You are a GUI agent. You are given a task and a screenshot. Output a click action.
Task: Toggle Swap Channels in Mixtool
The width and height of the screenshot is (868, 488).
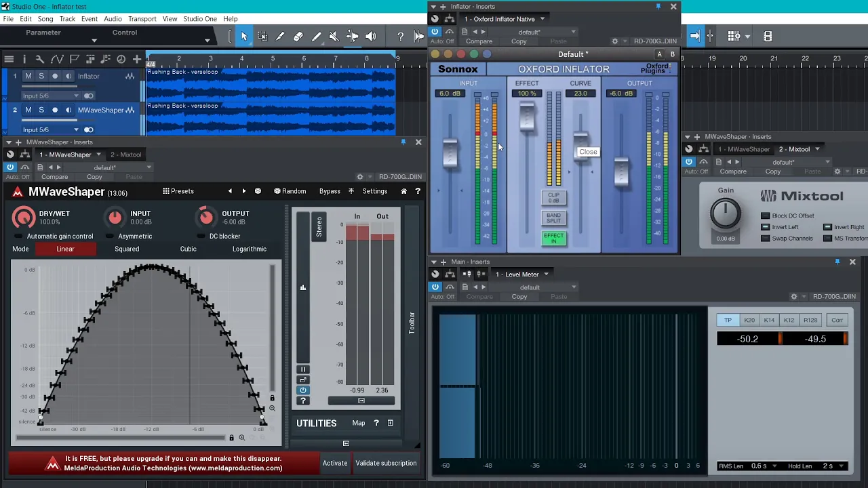(x=765, y=239)
